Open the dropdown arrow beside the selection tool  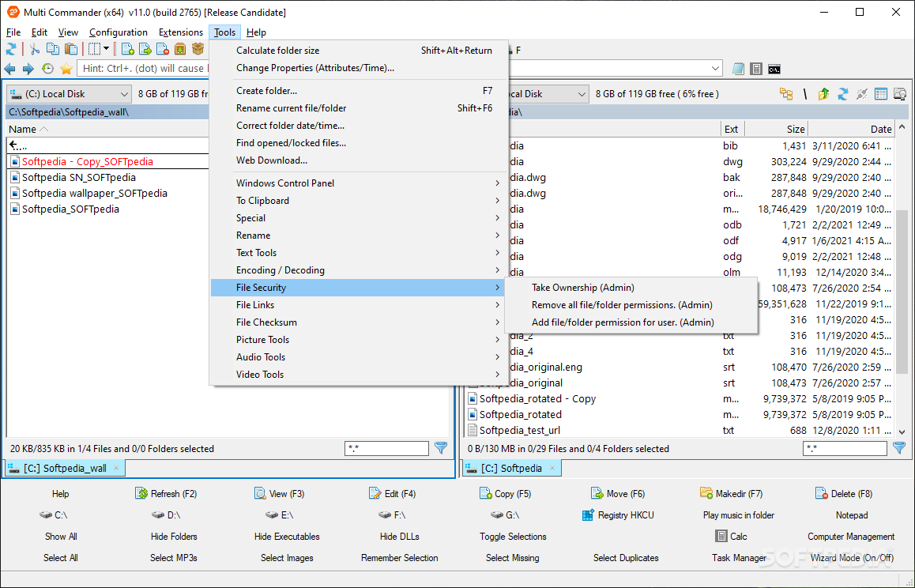pos(106,49)
